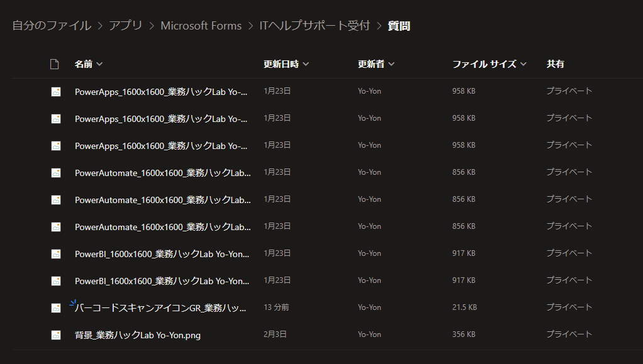Go to Microsoft Forms in the breadcrumb trail
Image resolution: width=643 pixels, height=364 pixels.
(201, 26)
